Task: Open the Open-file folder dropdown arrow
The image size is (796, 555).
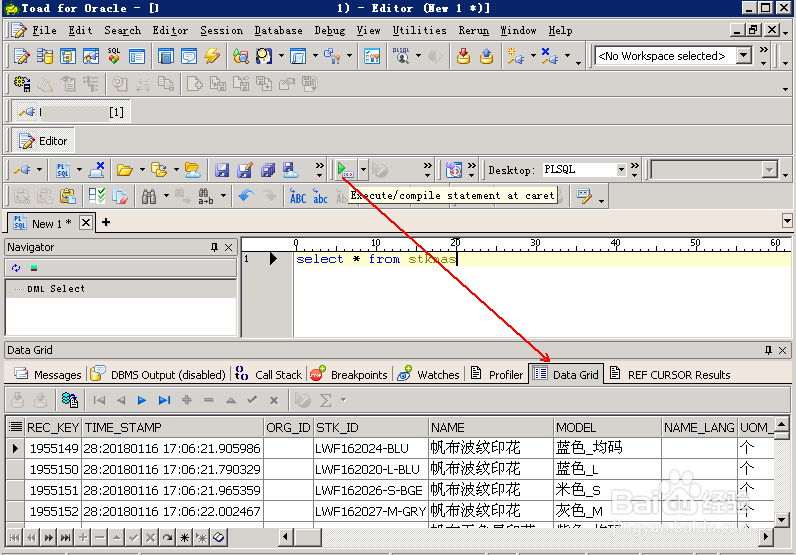Action: coord(142,170)
